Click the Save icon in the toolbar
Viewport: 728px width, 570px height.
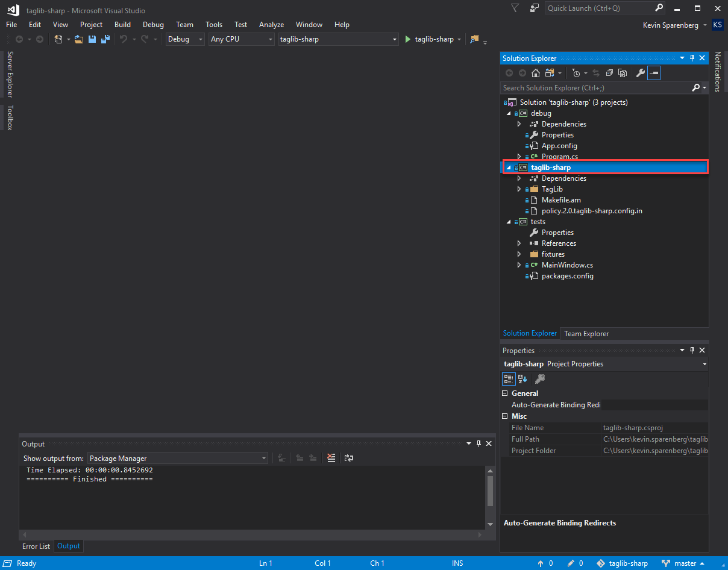[x=92, y=39]
